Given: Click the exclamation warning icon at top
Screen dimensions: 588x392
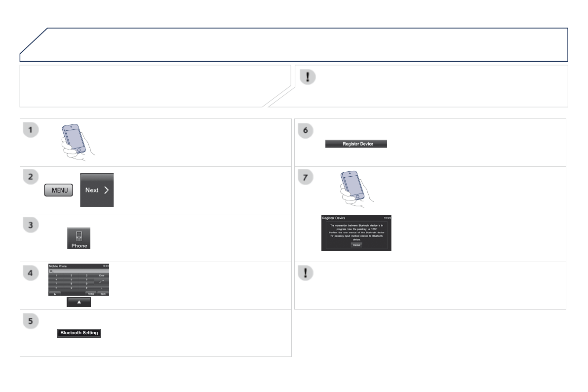Looking at the screenshot, I should 308,78.
